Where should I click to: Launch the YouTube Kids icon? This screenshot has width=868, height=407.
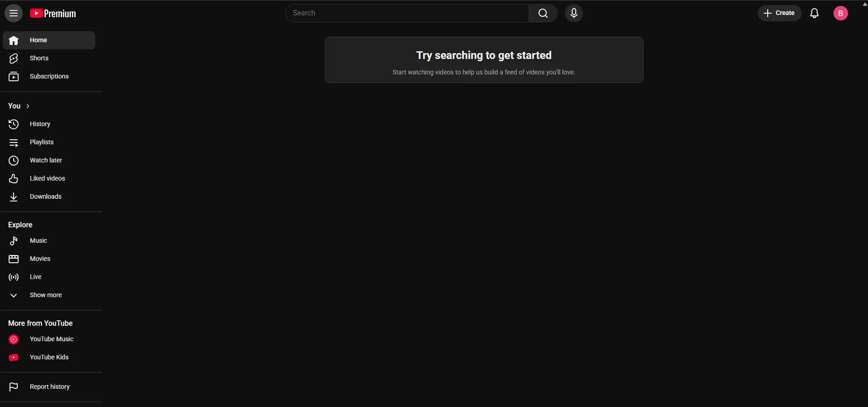(14, 358)
